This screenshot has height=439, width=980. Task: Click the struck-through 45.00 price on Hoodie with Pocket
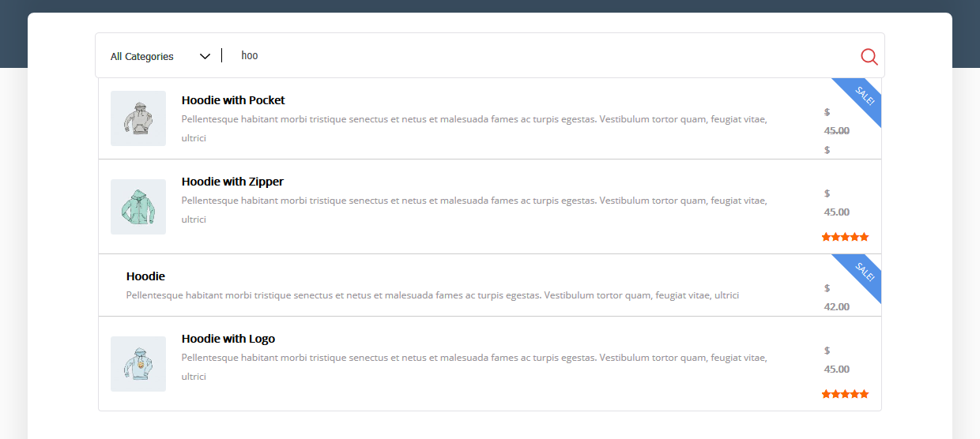point(837,130)
